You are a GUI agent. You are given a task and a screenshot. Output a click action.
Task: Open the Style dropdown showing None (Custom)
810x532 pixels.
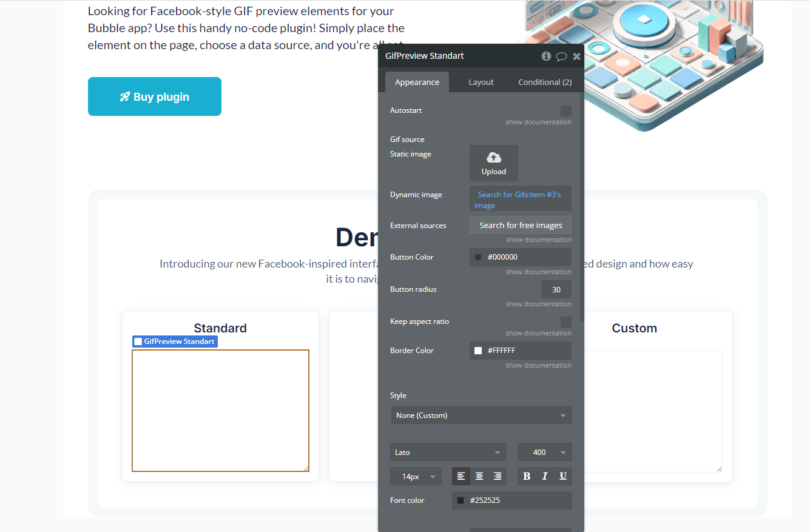(x=481, y=415)
